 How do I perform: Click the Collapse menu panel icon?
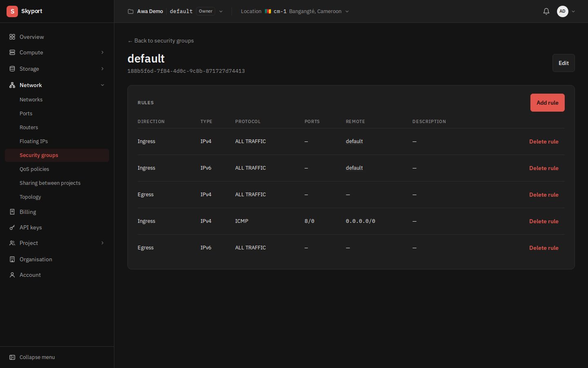(x=12, y=357)
